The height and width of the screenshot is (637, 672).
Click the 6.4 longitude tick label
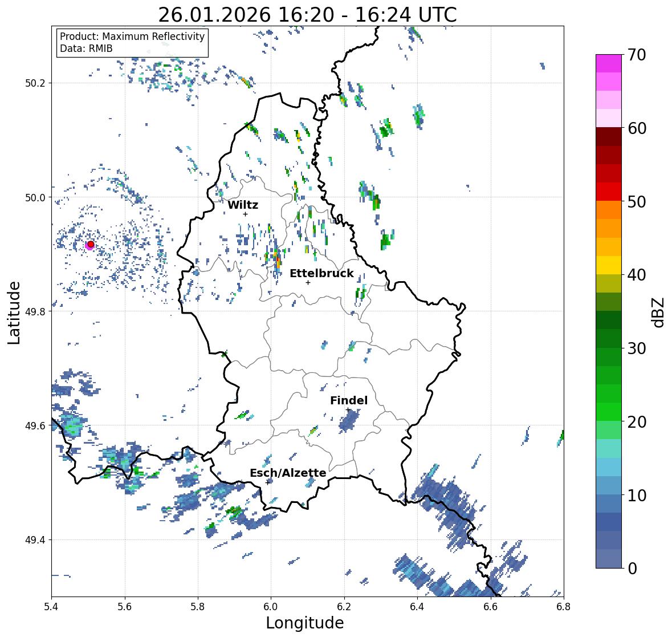point(417,607)
